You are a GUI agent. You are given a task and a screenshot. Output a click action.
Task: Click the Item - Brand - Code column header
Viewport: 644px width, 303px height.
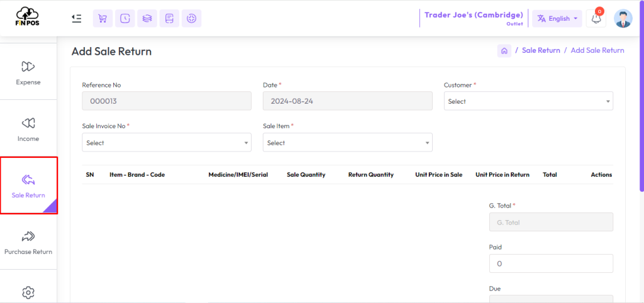click(137, 175)
